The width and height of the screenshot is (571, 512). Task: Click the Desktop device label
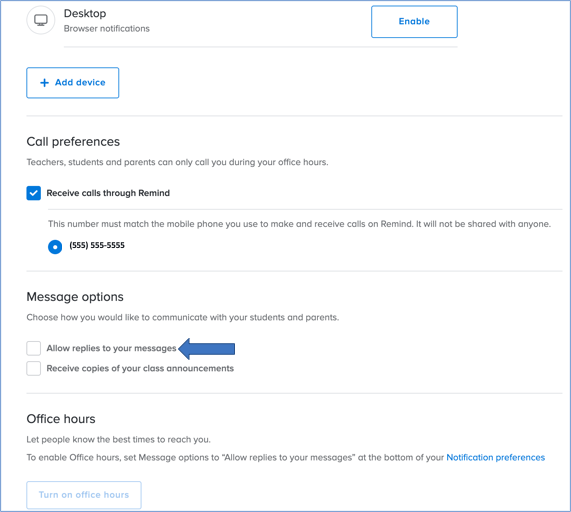pyautogui.click(x=85, y=13)
